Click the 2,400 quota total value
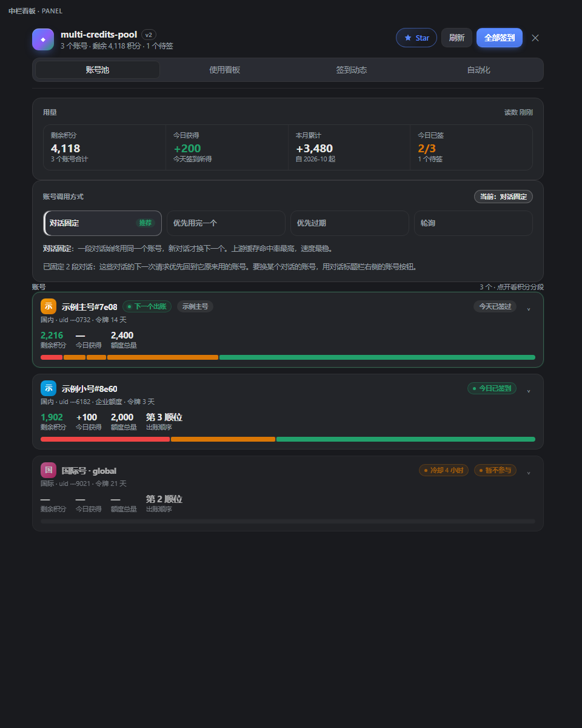This screenshot has height=728, width=582. [122, 335]
